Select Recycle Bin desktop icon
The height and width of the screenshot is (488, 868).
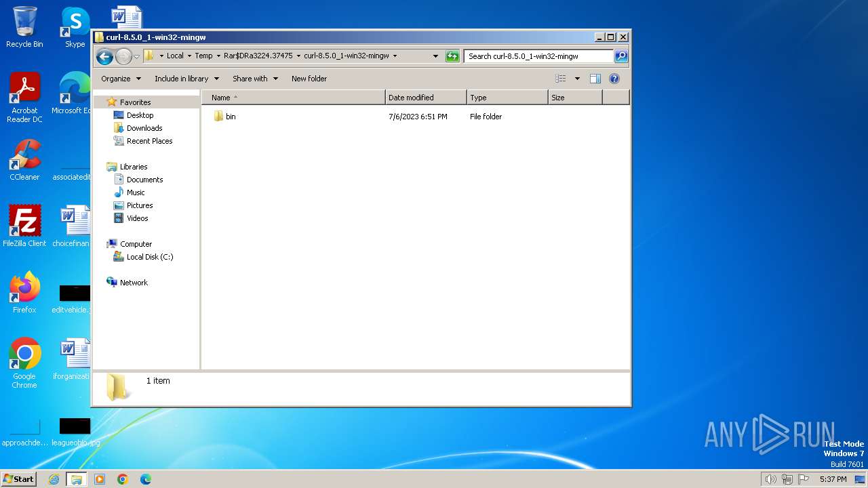pyautogui.click(x=24, y=27)
